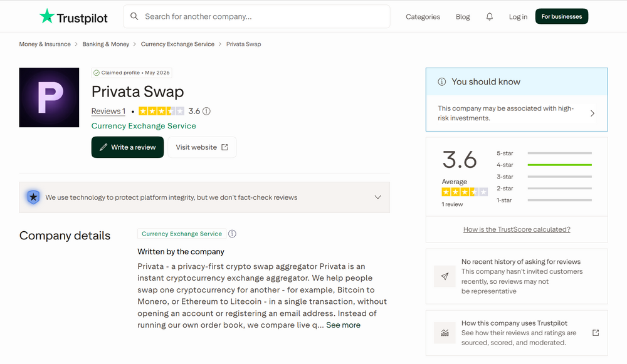Image resolution: width=627 pixels, height=364 pixels.
Task: Click external-link icon on Visit website
Action: (224, 147)
